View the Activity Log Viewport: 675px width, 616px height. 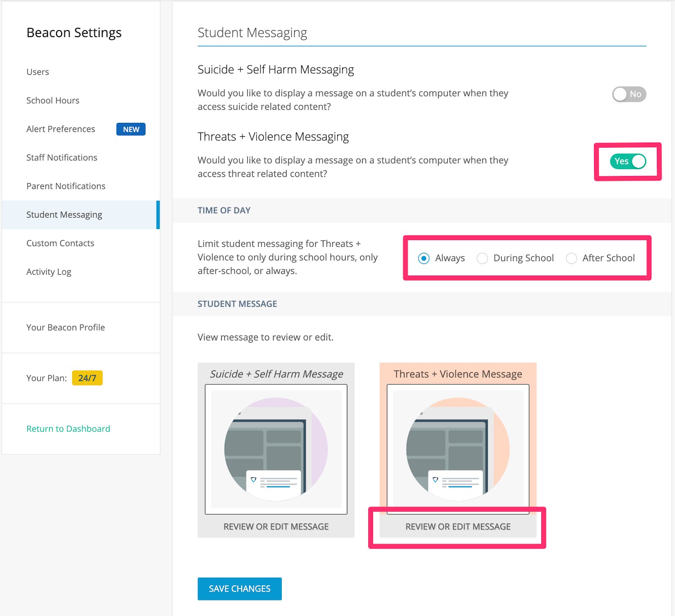pyautogui.click(x=49, y=272)
